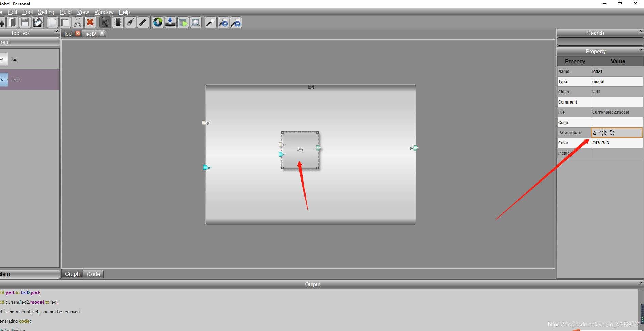Click the view waveform magnifier icon
The height and width of the screenshot is (331, 644).
[196, 22]
